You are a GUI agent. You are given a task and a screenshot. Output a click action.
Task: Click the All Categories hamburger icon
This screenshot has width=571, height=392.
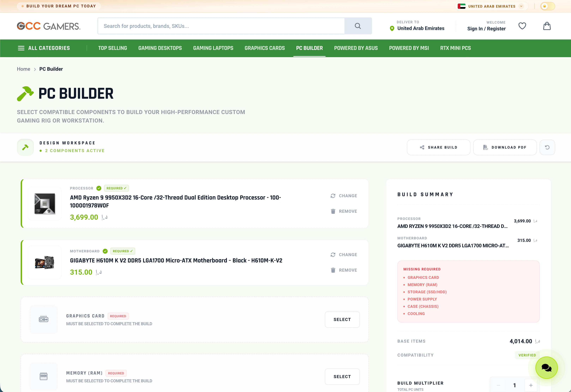point(21,48)
